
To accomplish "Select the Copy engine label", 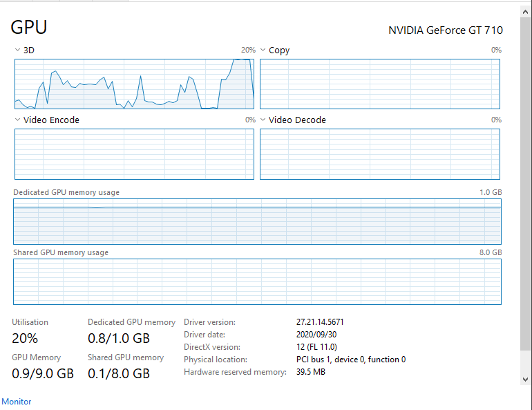I will pos(279,50).
